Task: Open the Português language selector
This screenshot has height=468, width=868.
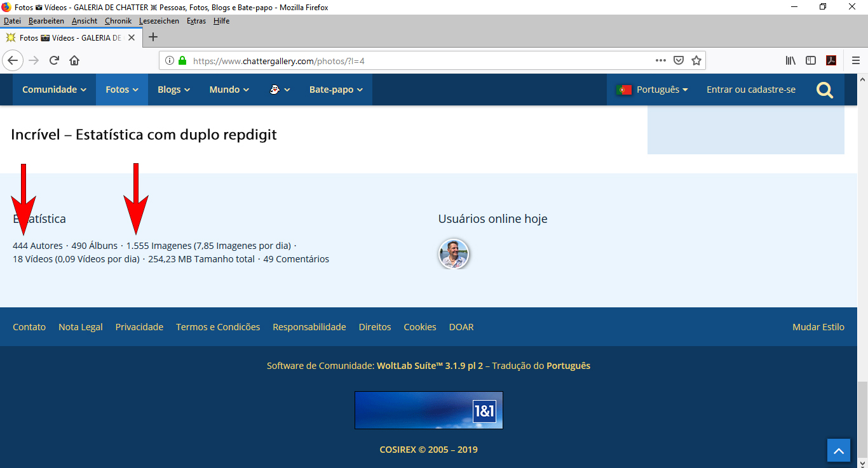Action: click(653, 90)
